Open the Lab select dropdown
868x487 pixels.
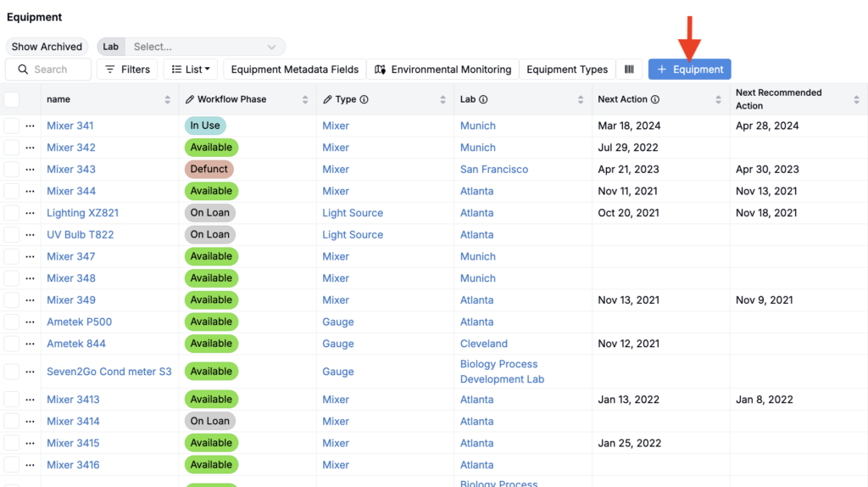click(x=205, y=47)
